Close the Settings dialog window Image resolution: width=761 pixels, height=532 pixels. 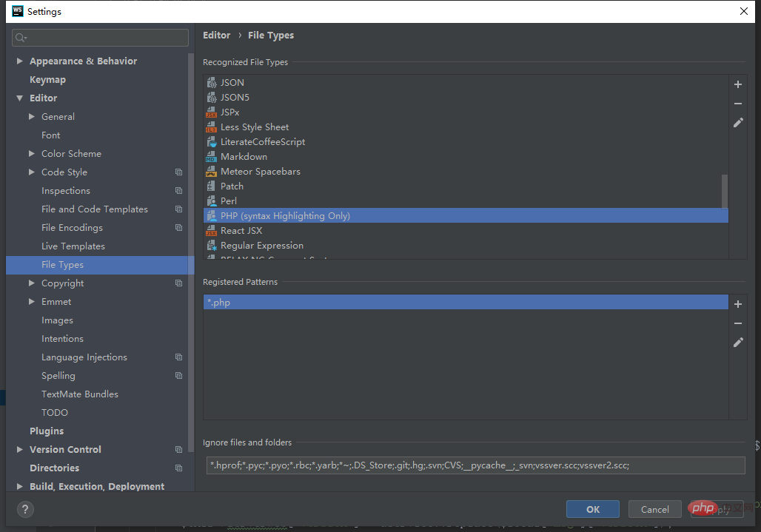pyautogui.click(x=743, y=11)
